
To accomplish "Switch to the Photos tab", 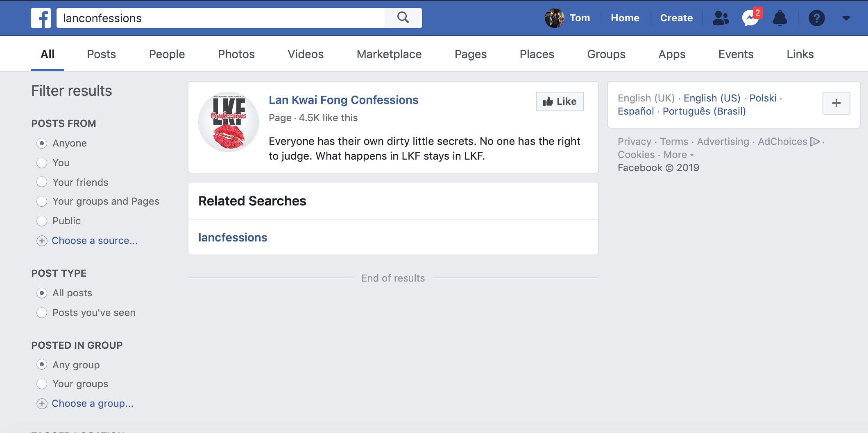I will pyautogui.click(x=236, y=54).
